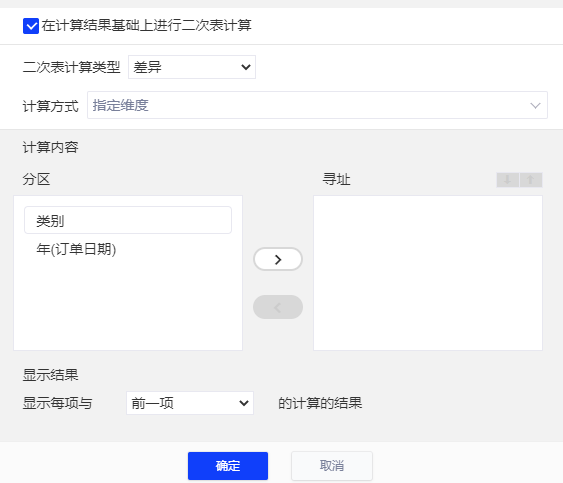The width and height of the screenshot is (563, 483).
Task: Click the 取消 button
Action: (x=332, y=466)
